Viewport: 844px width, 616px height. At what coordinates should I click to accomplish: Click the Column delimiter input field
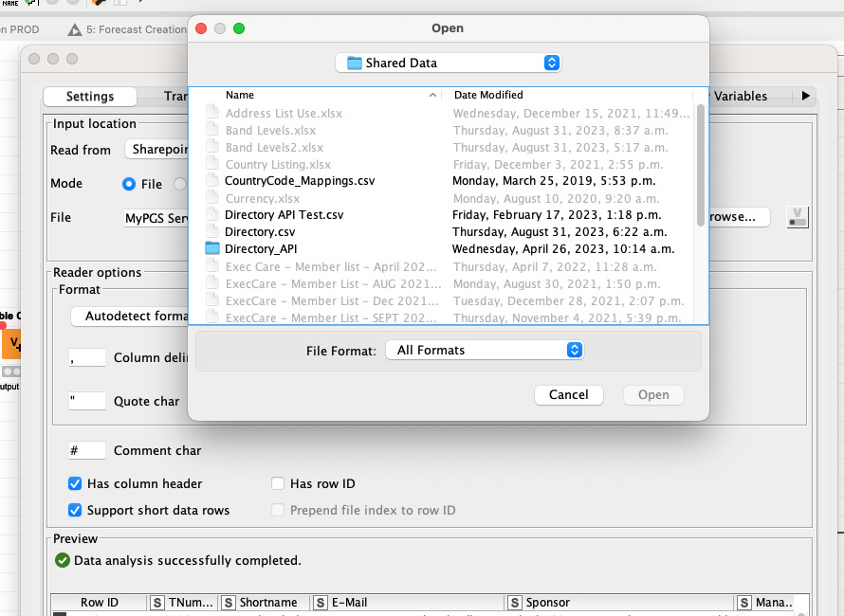pyautogui.click(x=87, y=358)
